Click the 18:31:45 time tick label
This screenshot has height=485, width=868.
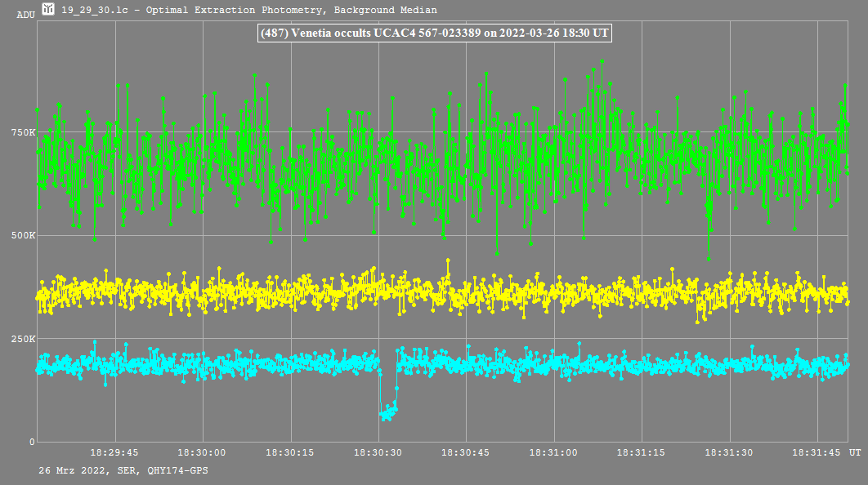817,452
